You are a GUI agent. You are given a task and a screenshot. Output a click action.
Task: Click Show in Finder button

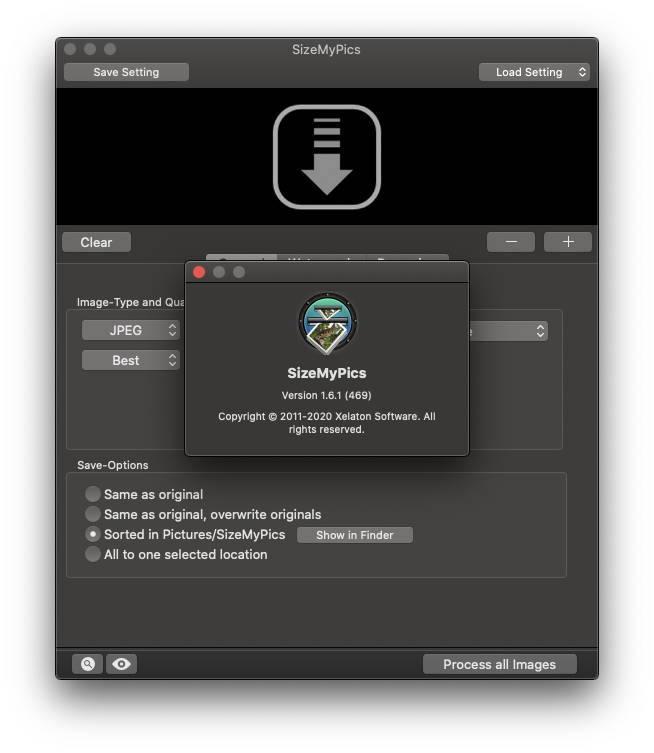point(355,535)
